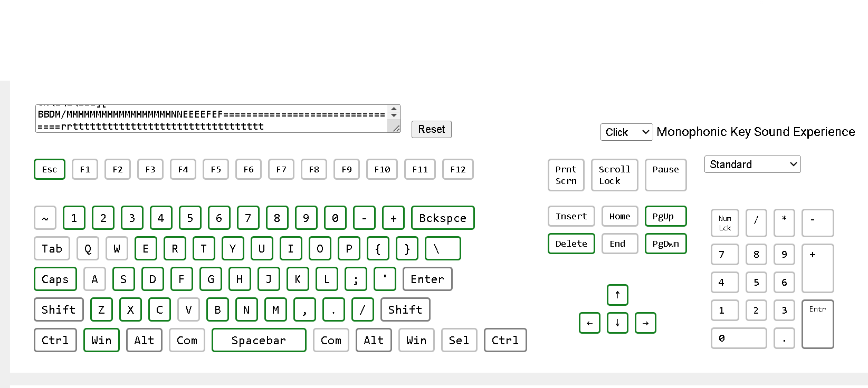Click the up arrow key
868x388 pixels.
pyautogui.click(x=617, y=295)
